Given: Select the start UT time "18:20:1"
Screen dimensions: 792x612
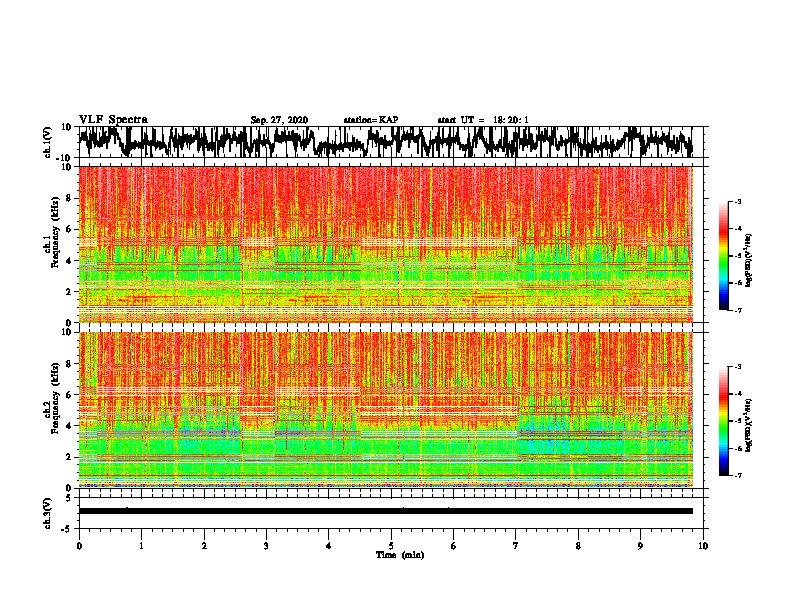Looking at the screenshot, I should coord(511,120).
